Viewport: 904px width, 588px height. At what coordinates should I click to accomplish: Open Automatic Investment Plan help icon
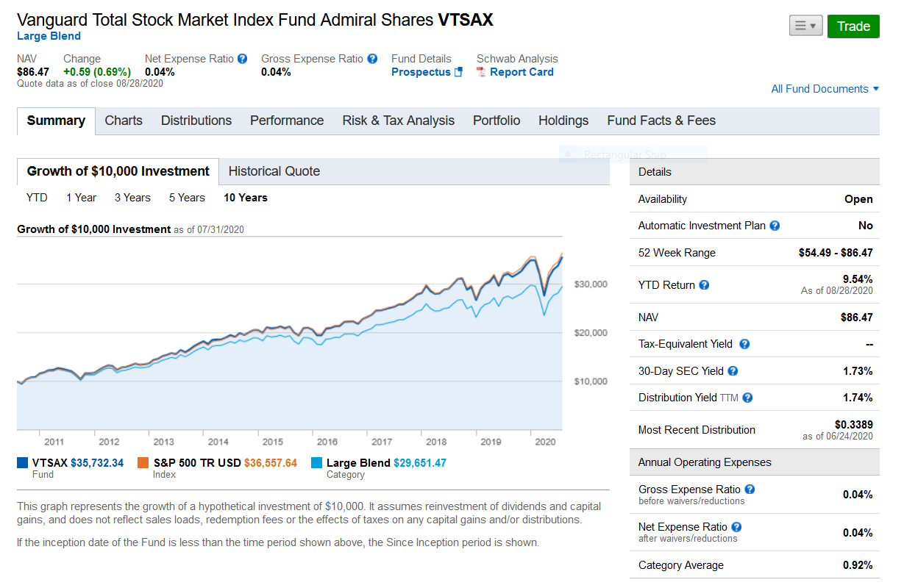[775, 226]
